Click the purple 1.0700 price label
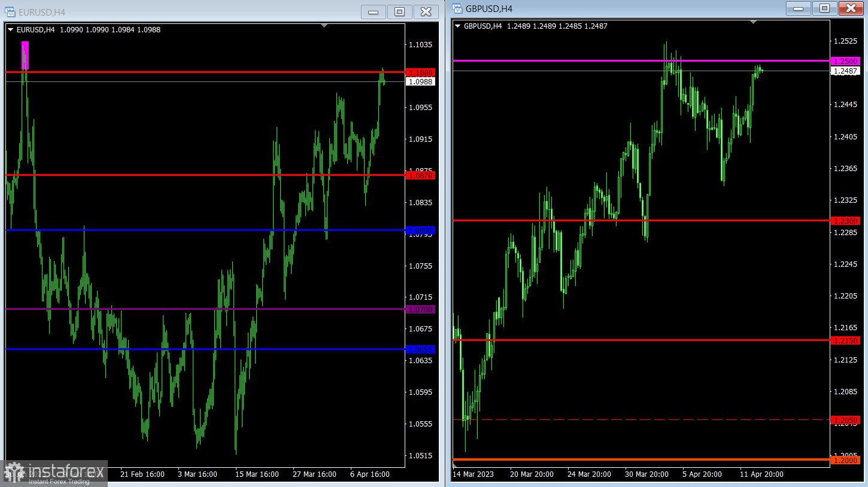The image size is (868, 487). [420, 309]
